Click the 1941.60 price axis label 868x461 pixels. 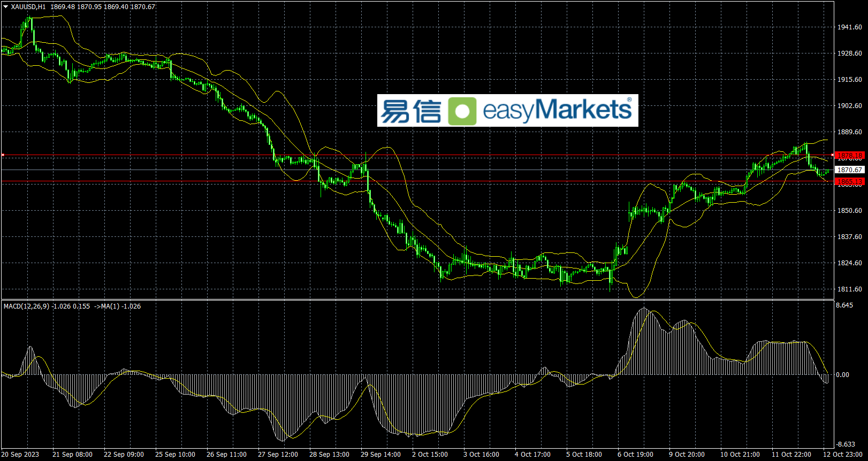[850, 27]
